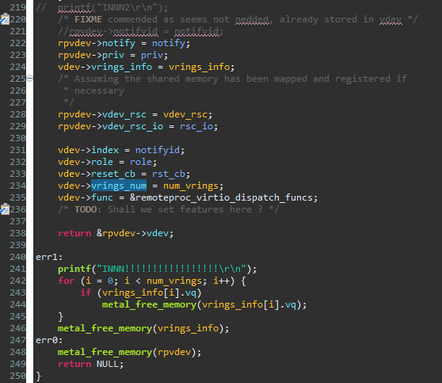442x383 pixels.
Task: Click line number 237 in the gutter
Action: [x=18, y=221]
